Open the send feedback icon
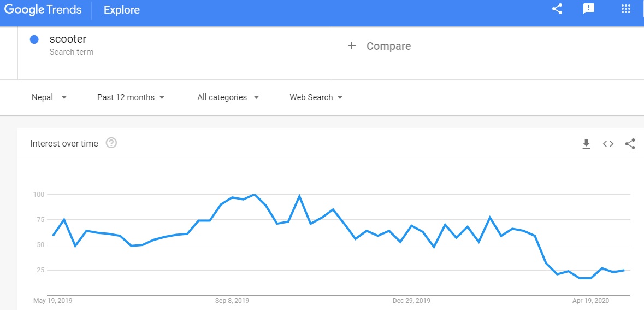The height and width of the screenshot is (310, 644). 589,9
